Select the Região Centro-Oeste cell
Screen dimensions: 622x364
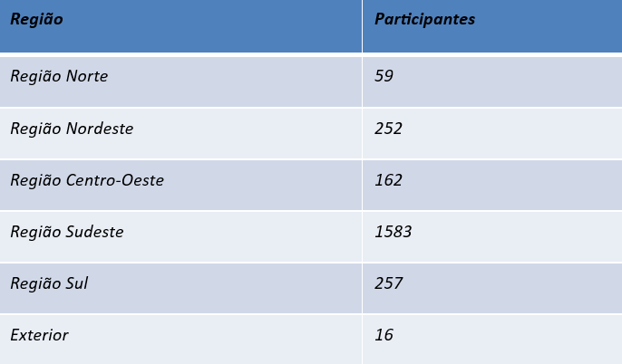(180, 185)
